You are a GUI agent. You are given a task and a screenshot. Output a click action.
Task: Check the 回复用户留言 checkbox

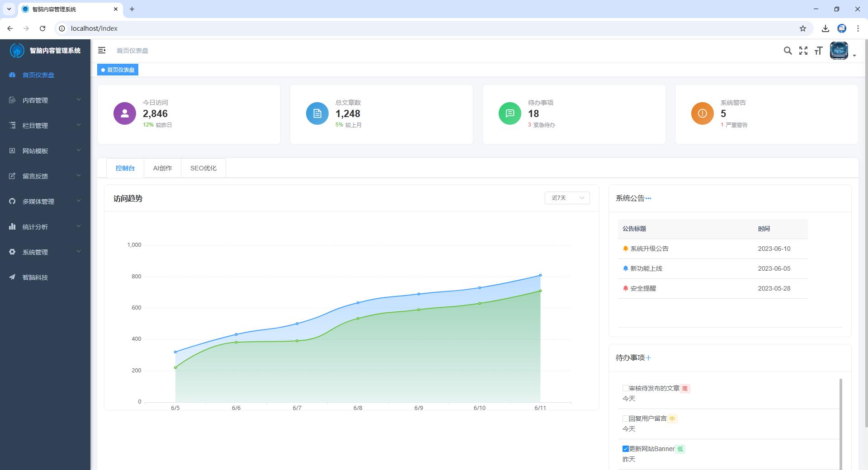coord(625,418)
